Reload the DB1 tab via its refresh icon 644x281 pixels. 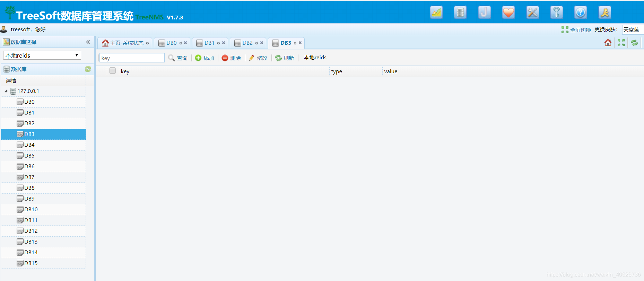218,43
